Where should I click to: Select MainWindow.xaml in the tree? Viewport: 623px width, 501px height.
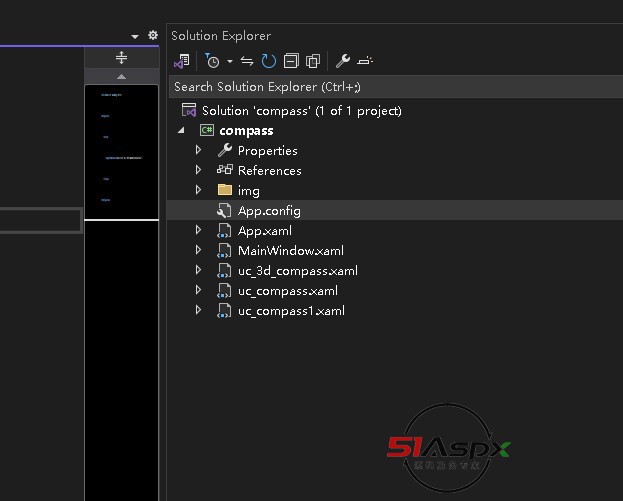(290, 251)
